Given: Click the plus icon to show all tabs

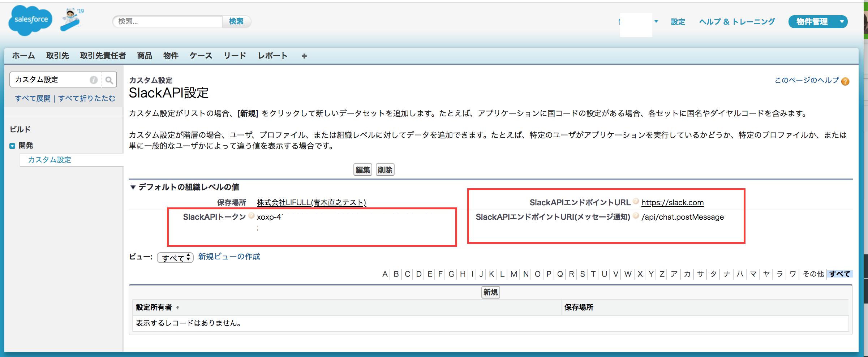Looking at the screenshot, I should (x=304, y=56).
